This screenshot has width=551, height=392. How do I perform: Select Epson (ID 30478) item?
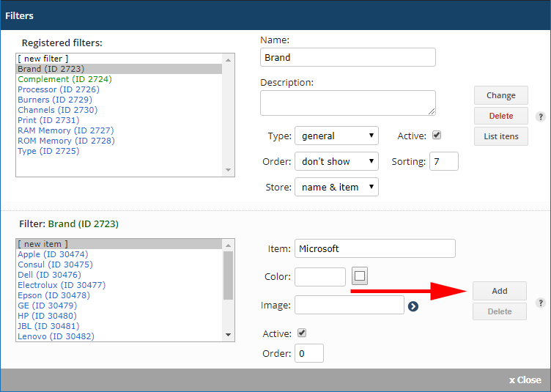click(x=119, y=295)
